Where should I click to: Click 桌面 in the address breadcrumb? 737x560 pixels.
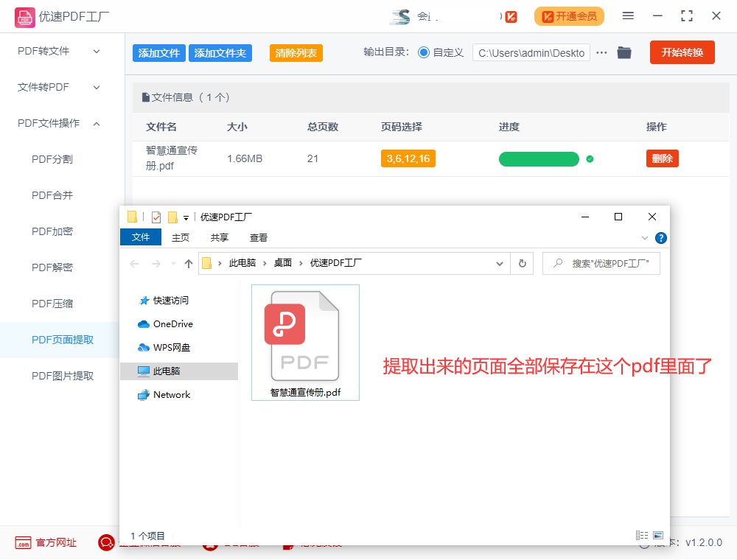click(283, 263)
